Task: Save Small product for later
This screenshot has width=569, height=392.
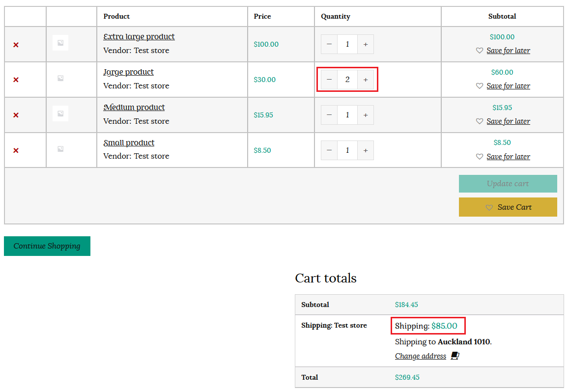Action: tap(508, 157)
